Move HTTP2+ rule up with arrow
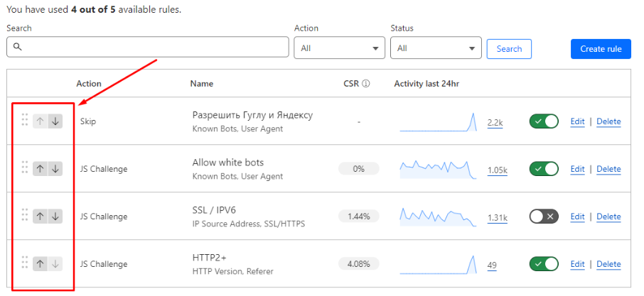Screen dimensions: 644x296 pyautogui.click(x=40, y=264)
